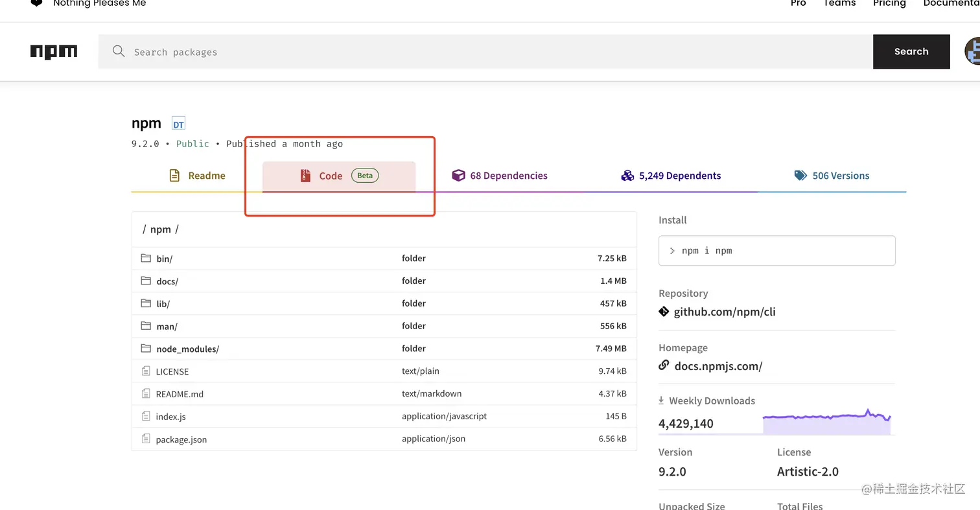Open the 506 Versions tab

832,176
